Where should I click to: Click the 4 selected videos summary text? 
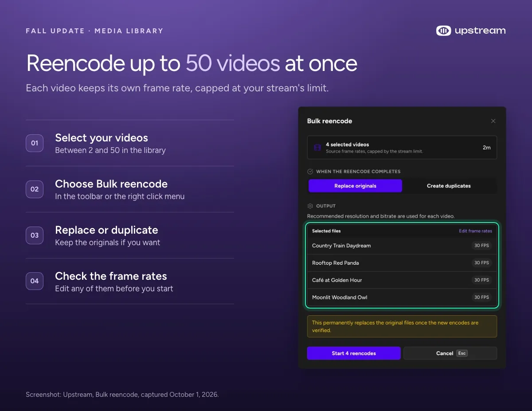pyautogui.click(x=348, y=145)
